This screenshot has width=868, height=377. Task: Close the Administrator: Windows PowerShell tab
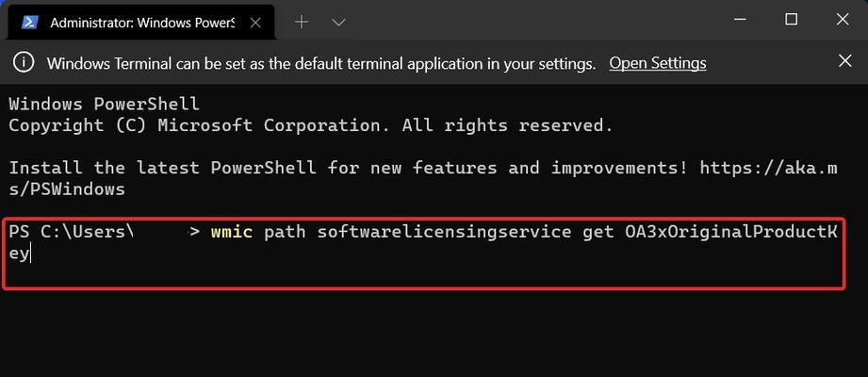coord(255,23)
